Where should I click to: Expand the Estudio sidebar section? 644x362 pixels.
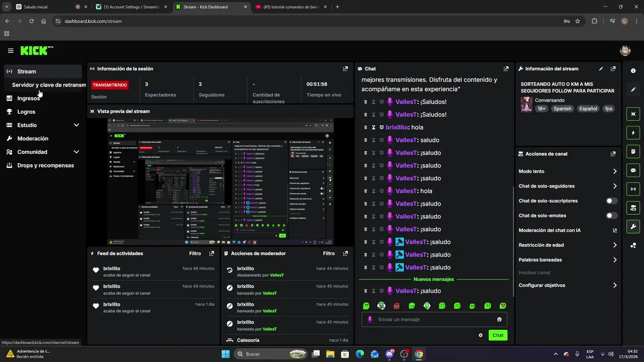click(x=76, y=125)
